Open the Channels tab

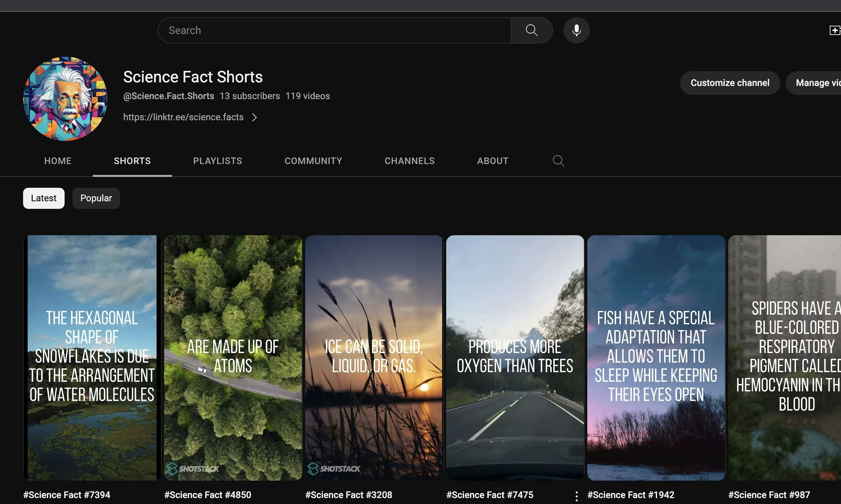pos(409,161)
